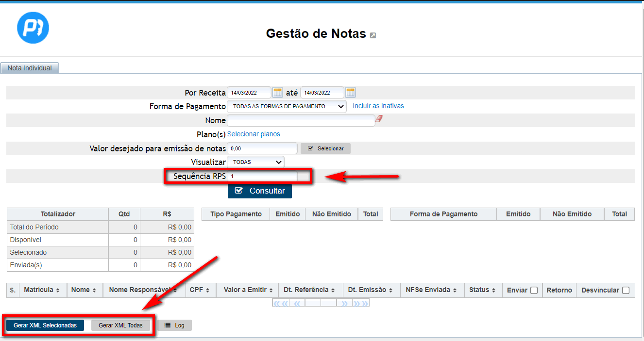Clear the Nome field with the eraser icon
This screenshot has width=644, height=341.
coord(379,119)
